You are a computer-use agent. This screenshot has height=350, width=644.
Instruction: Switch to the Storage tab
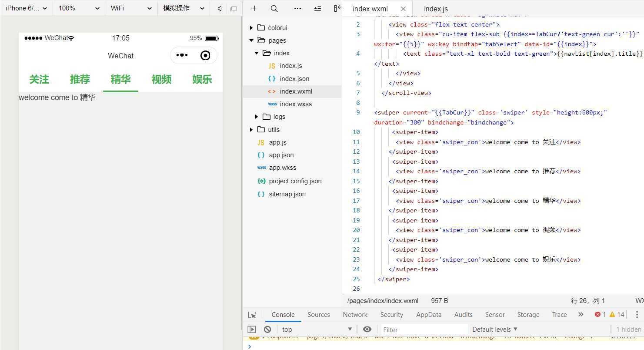(x=528, y=315)
